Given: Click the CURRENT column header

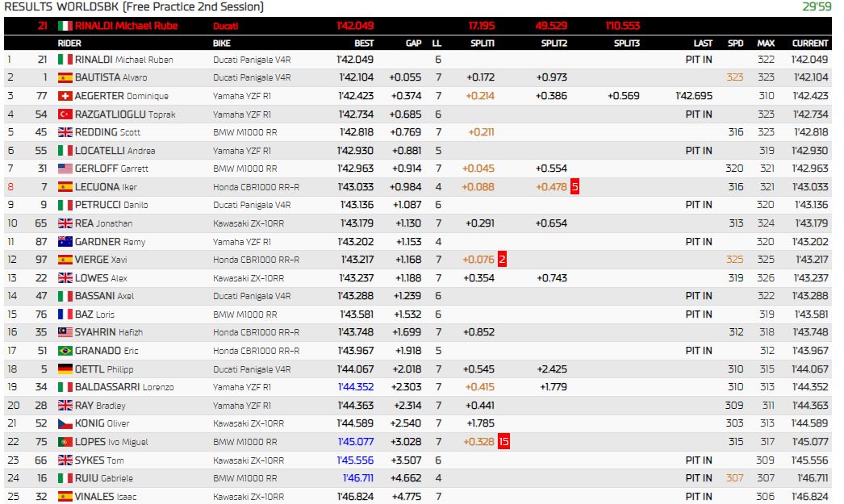Looking at the screenshot, I should 810,43.
